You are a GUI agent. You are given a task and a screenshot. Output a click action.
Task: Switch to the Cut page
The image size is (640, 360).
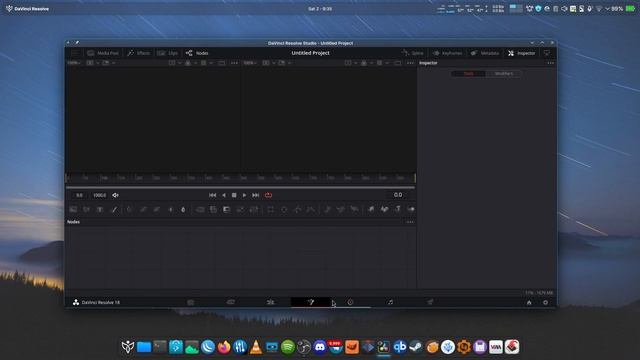[231, 302]
